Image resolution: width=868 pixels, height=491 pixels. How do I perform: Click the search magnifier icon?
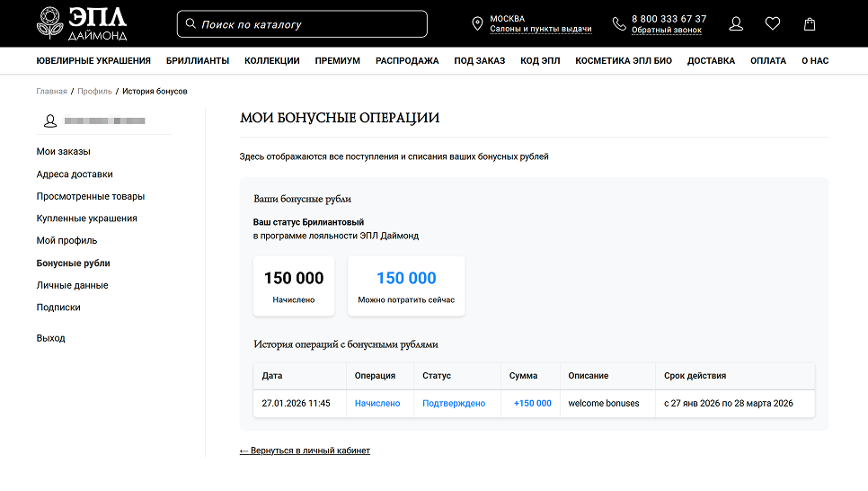click(190, 23)
